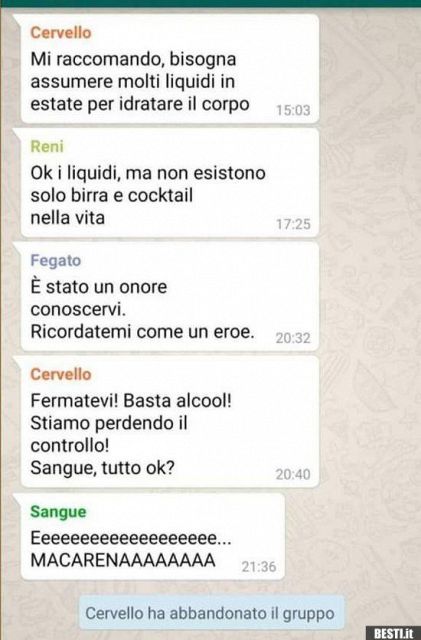This screenshot has height=640, width=421.
Task: Tap the 17:25 timestamp
Action: (293, 224)
